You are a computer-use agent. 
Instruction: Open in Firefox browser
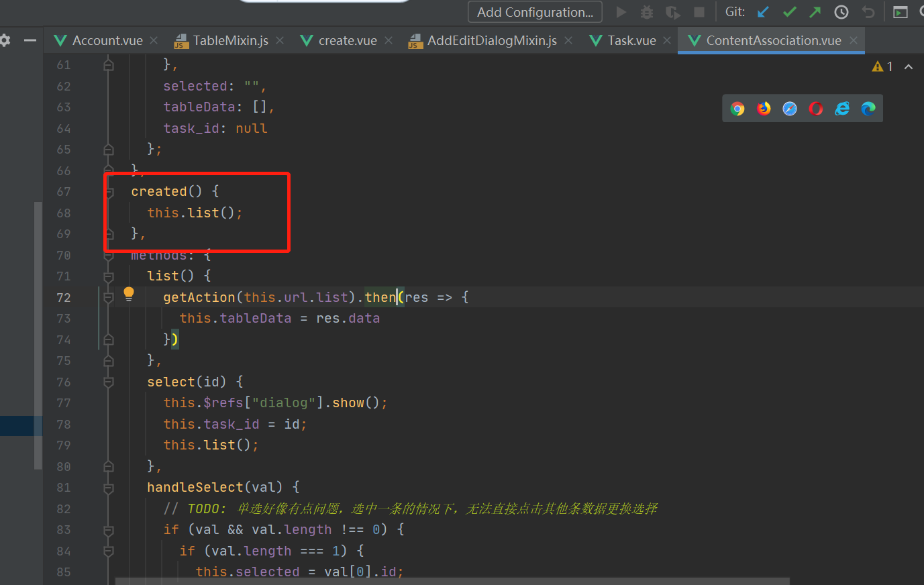(x=764, y=109)
